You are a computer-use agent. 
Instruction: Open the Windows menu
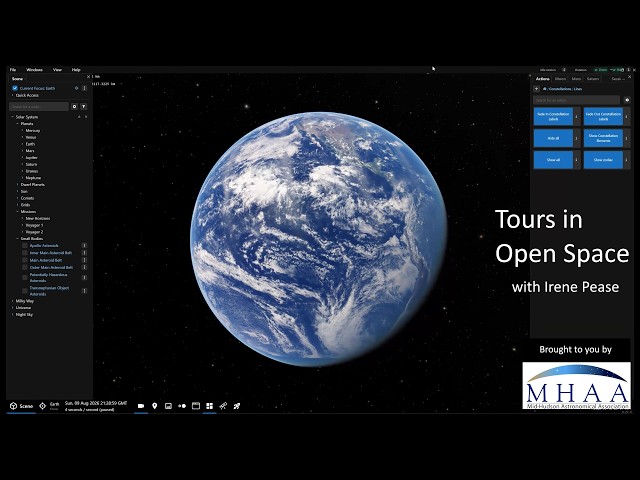pyautogui.click(x=34, y=70)
